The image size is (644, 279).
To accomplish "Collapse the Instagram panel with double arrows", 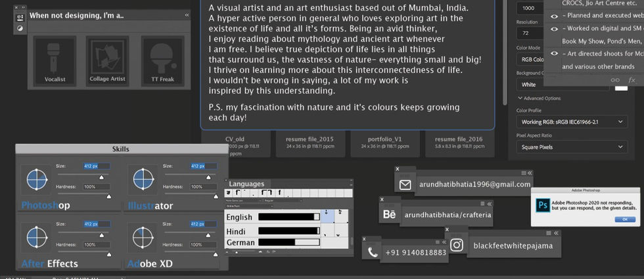I will pyautogui.click(x=556, y=233).
